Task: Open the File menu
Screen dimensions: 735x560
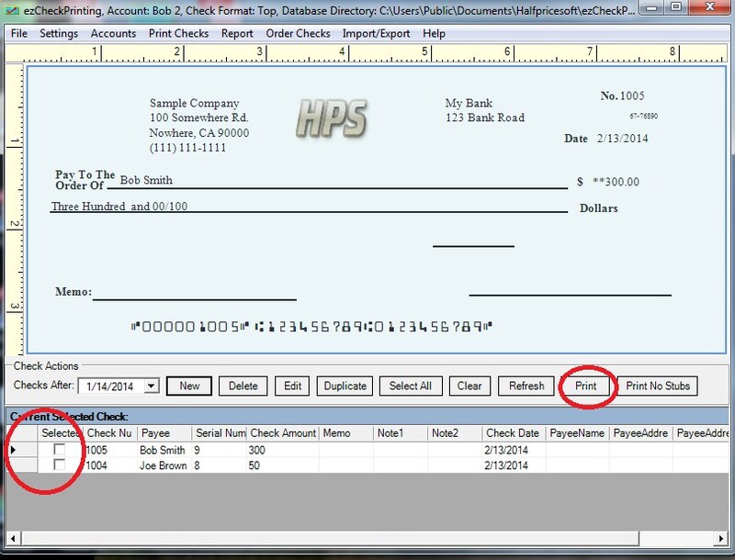Action: coord(19,33)
